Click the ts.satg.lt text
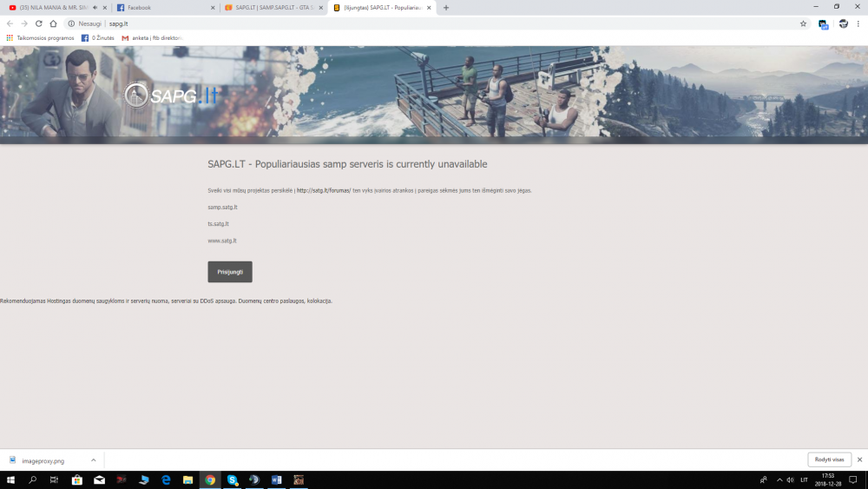Screen dimensions: 868x489 point(218,224)
